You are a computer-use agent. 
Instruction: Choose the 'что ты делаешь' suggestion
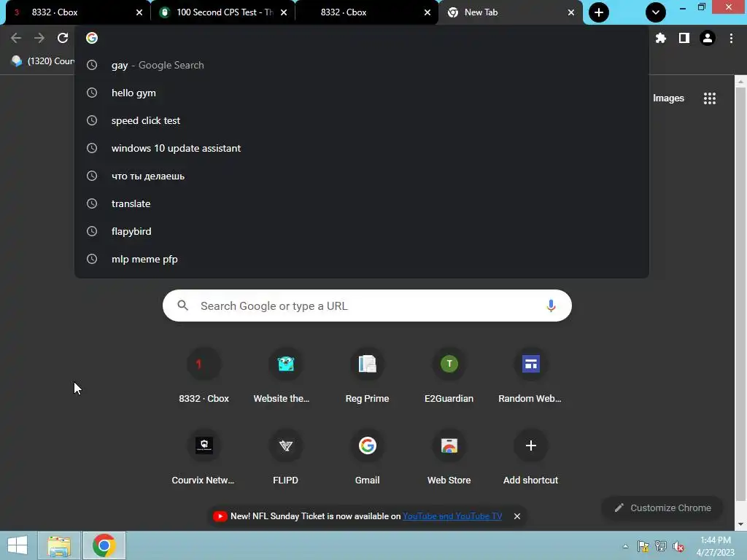click(362, 176)
